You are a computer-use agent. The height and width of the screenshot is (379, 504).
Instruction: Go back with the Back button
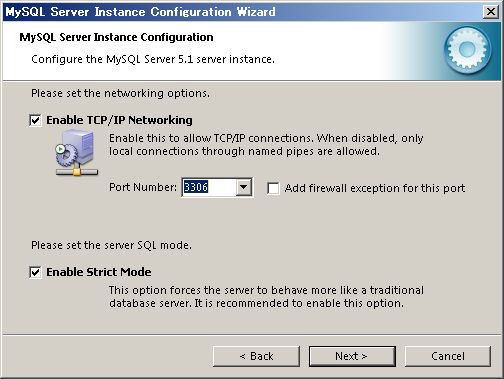[x=256, y=356]
